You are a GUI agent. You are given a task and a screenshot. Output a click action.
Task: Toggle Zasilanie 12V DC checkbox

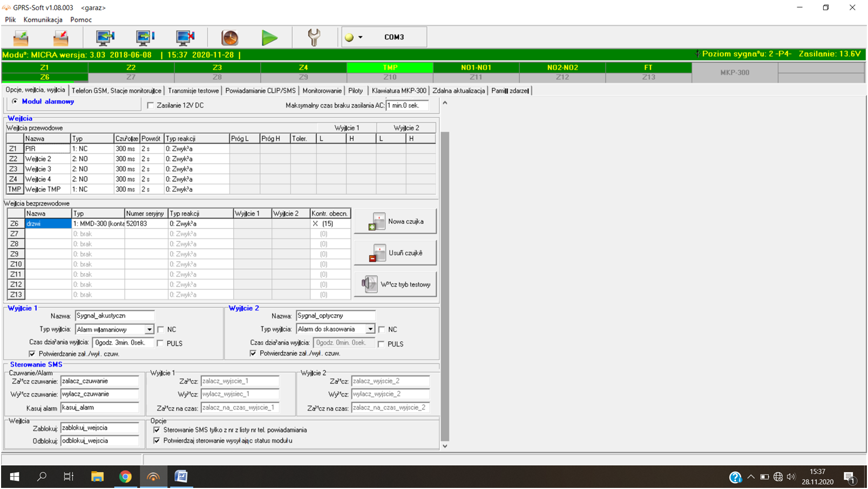coord(151,105)
